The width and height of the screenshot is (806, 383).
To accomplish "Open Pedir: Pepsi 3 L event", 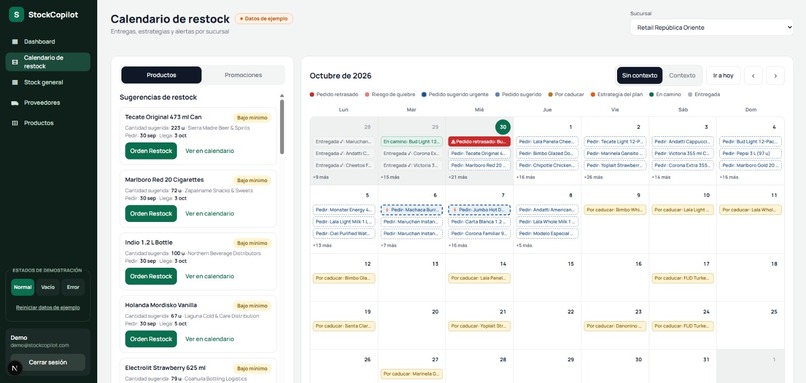I will point(750,153).
